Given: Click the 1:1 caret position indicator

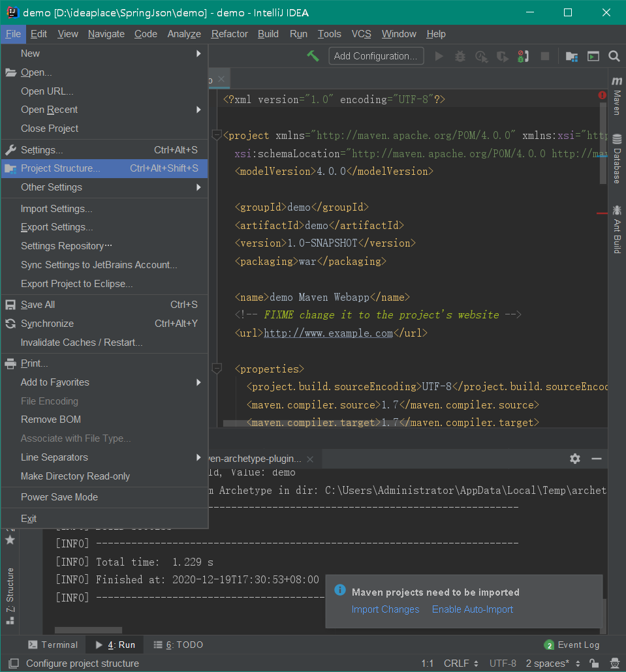Looking at the screenshot, I should tap(427, 664).
